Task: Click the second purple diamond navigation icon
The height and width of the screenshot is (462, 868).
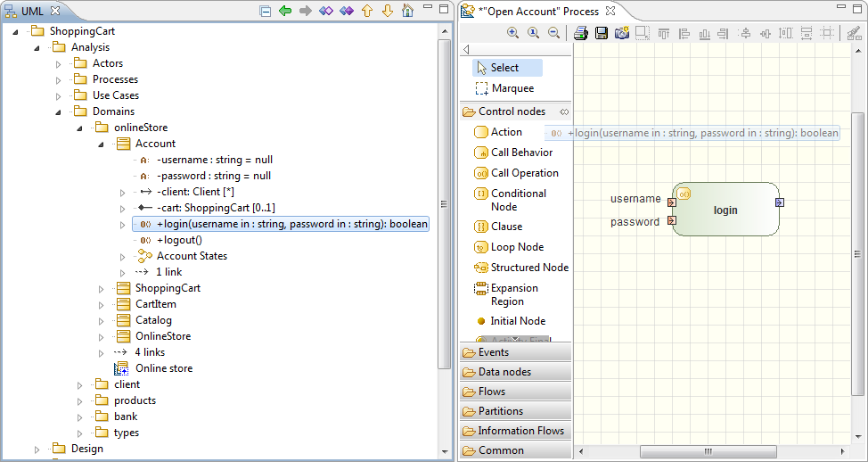Action: tap(347, 11)
